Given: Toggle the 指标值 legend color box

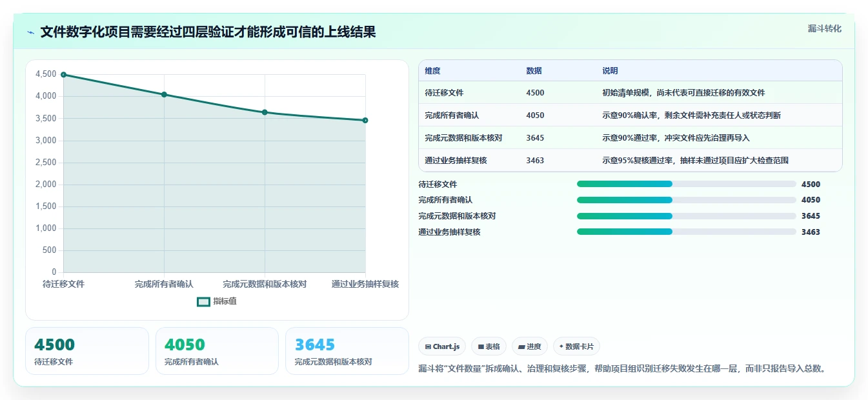Looking at the screenshot, I should pyautogui.click(x=203, y=301).
